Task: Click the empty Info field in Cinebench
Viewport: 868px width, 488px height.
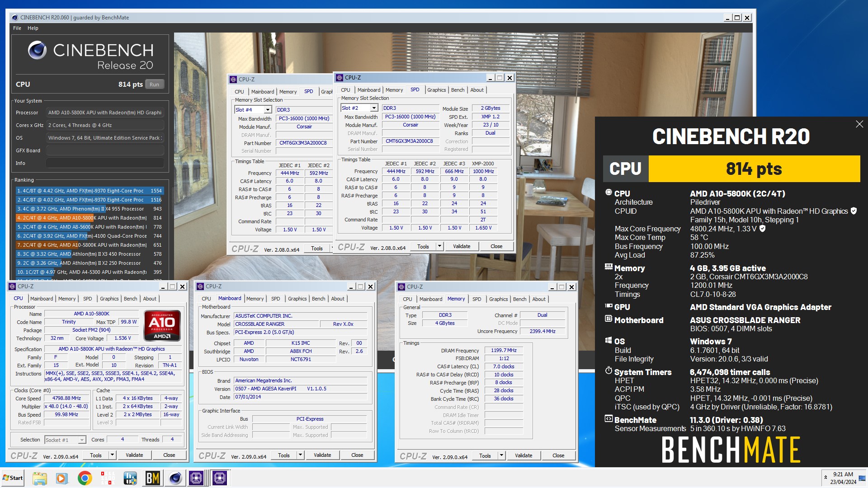Action: coord(105,163)
